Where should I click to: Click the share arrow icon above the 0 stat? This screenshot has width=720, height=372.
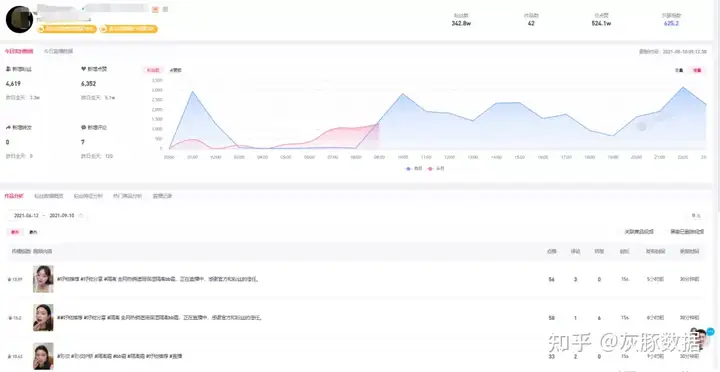(8, 127)
